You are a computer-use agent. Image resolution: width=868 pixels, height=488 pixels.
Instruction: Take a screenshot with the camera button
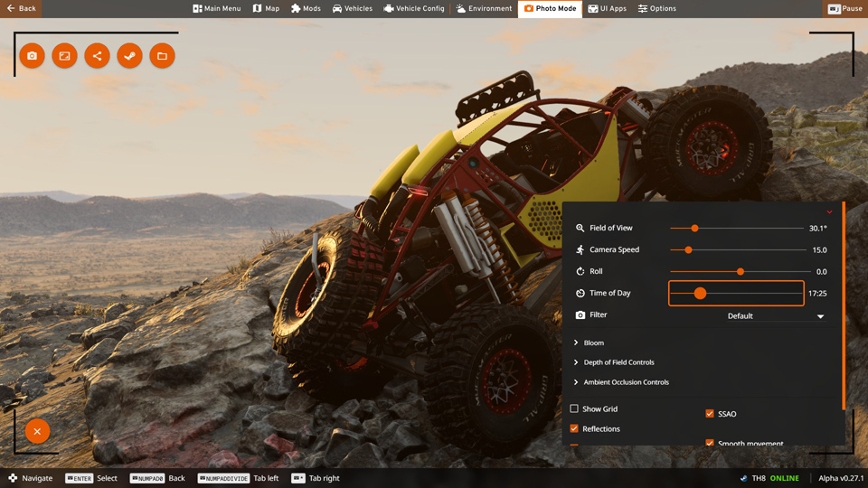pyautogui.click(x=33, y=56)
